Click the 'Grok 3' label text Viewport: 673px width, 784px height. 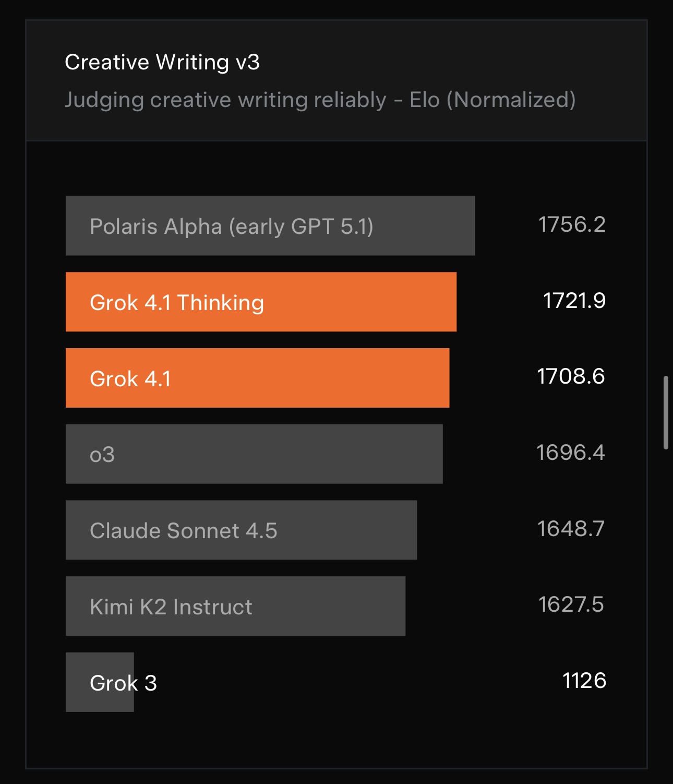123,683
